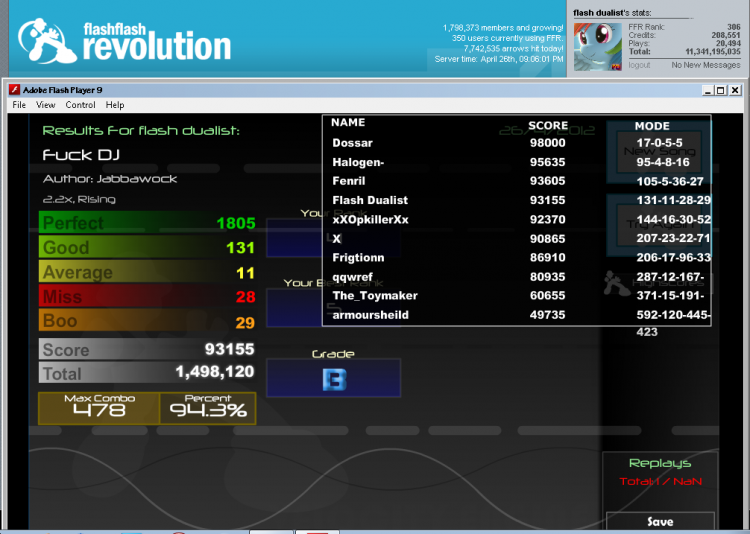750x534 pixels.
Task: Click the Credits value 208,551
Action: [x=726, y=35]
